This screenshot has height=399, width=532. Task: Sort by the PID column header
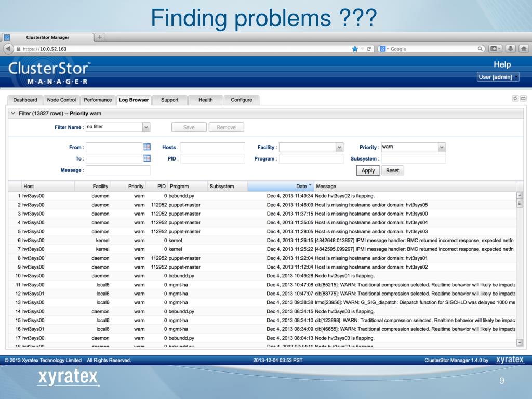(x=157, y=187)
